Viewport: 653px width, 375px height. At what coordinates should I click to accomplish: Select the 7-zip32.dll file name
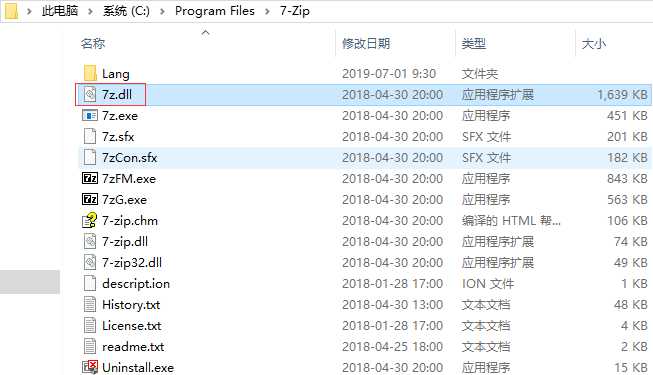pos(132,262)
